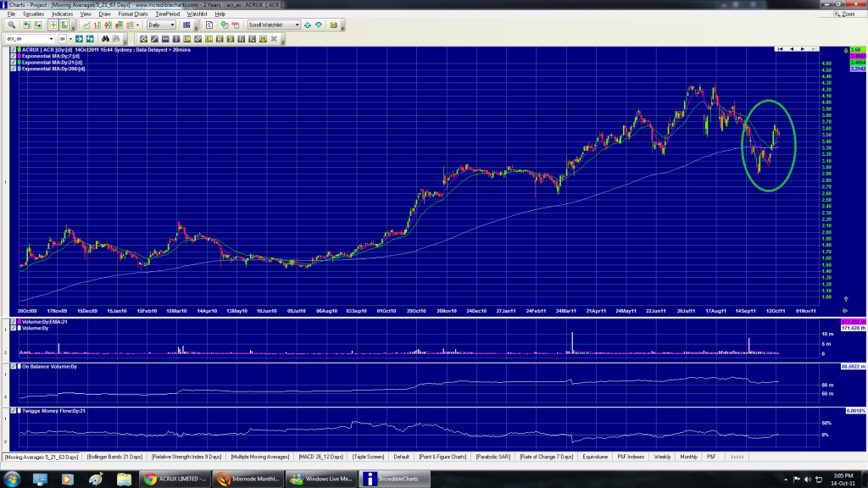Click the yellow R drawing tool icon
This screenshot has width=868, height=488.
[x=220, y=39]
